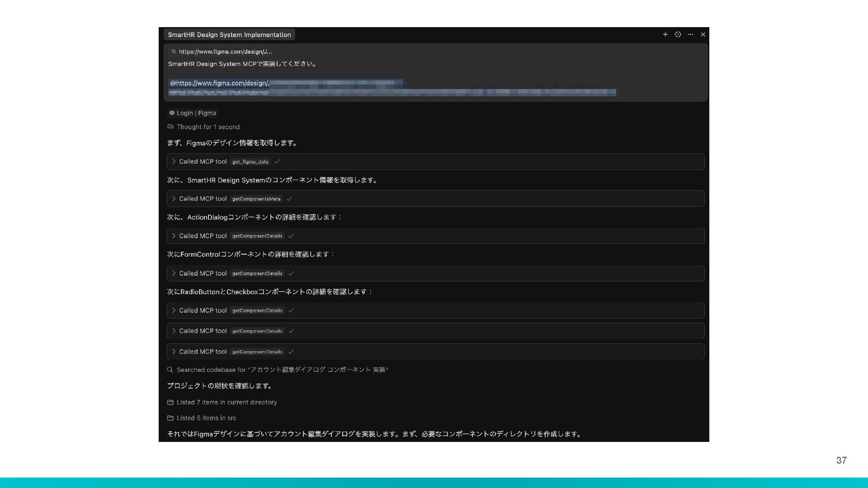Click folder icon beside Listed 5 items in src
The width and height of the screenshot is (868, 488).
click(170, 418)
